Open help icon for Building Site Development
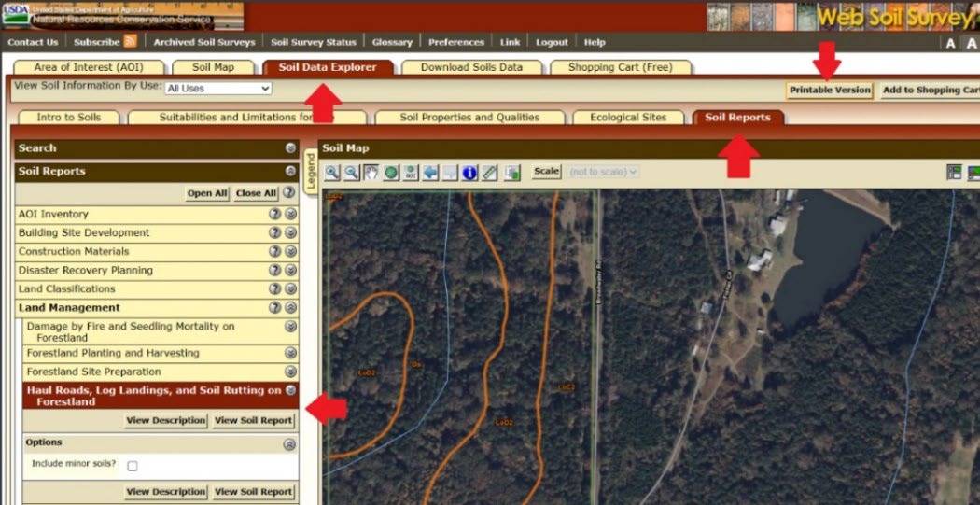Image resolution: width=980 pixels, height=505 pixels. pyautogui.click(x=275, y=233)
